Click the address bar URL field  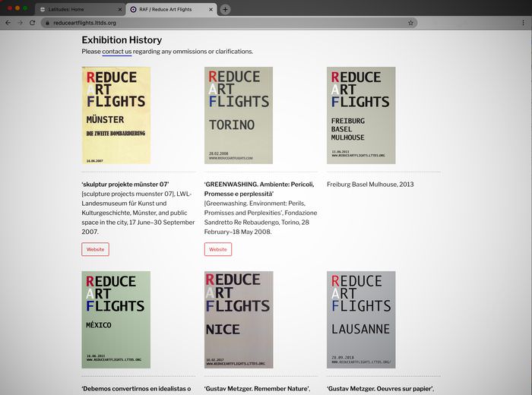click(x=229, y=23)
